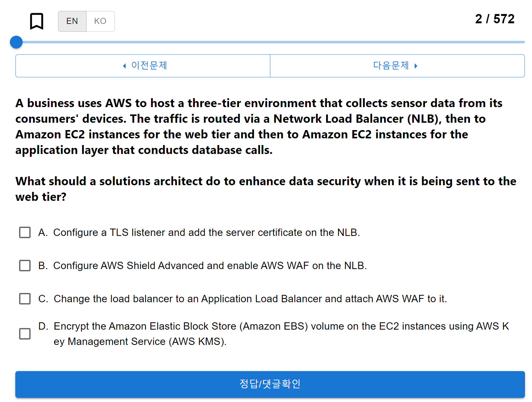Check option B checkbox for Shield Advanced
Screen dimensions: 532x402
pos(25,266)
